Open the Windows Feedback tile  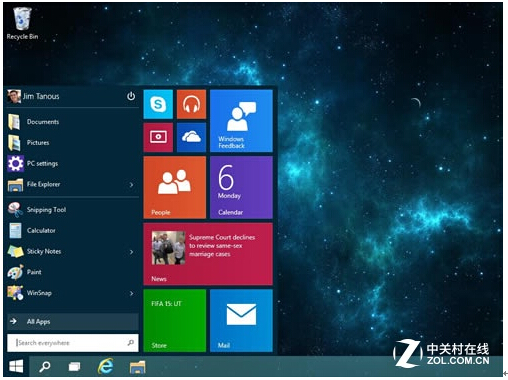241,121
